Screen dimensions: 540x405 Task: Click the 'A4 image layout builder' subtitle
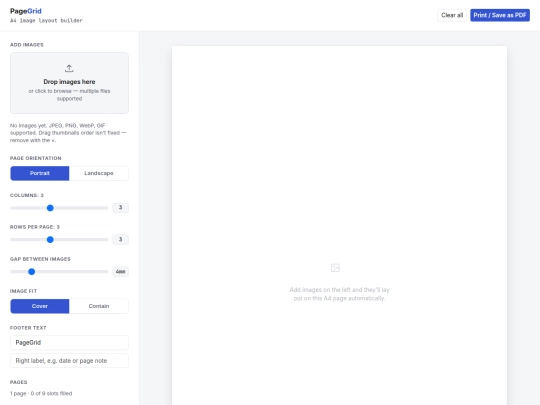coord(46,21)
